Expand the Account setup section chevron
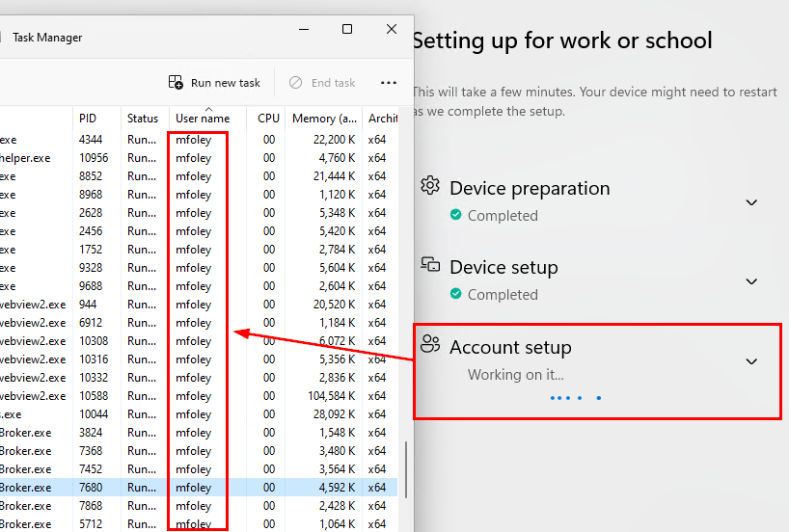The width and height of the screenshot is (789, 532). tap(752, 361)
